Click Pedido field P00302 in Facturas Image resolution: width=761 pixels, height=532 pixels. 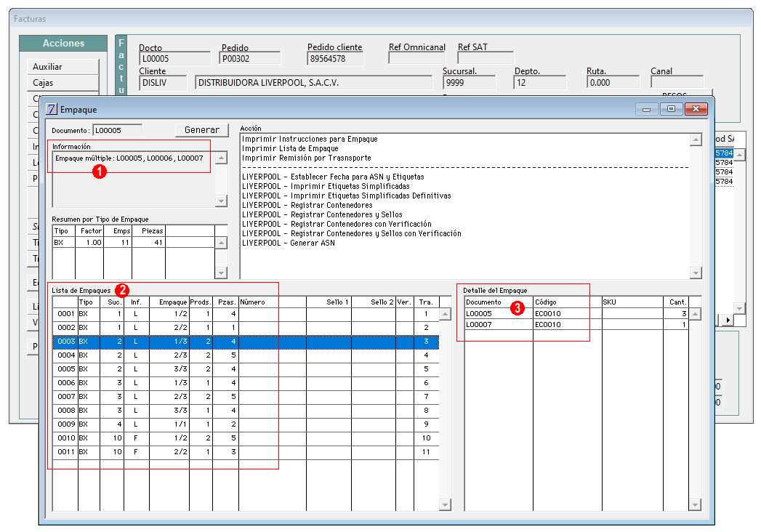(x=250, y=58)
